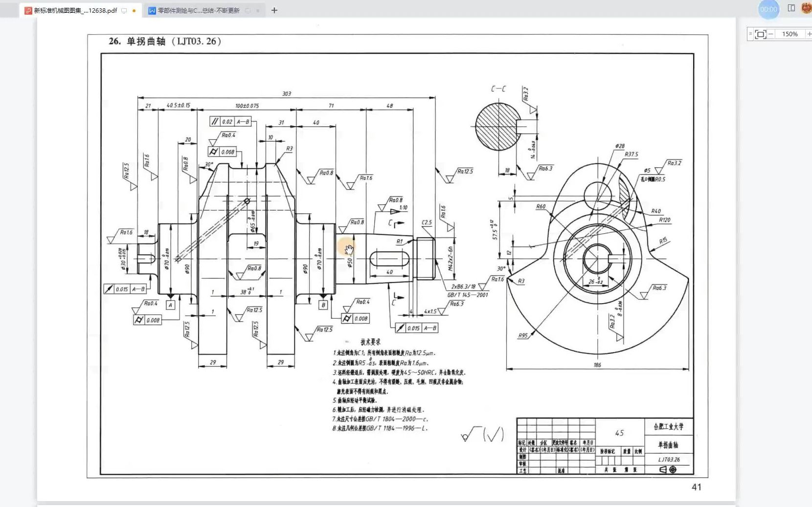
Task: Open a new tab with the plus button
Action: point(274,10)
